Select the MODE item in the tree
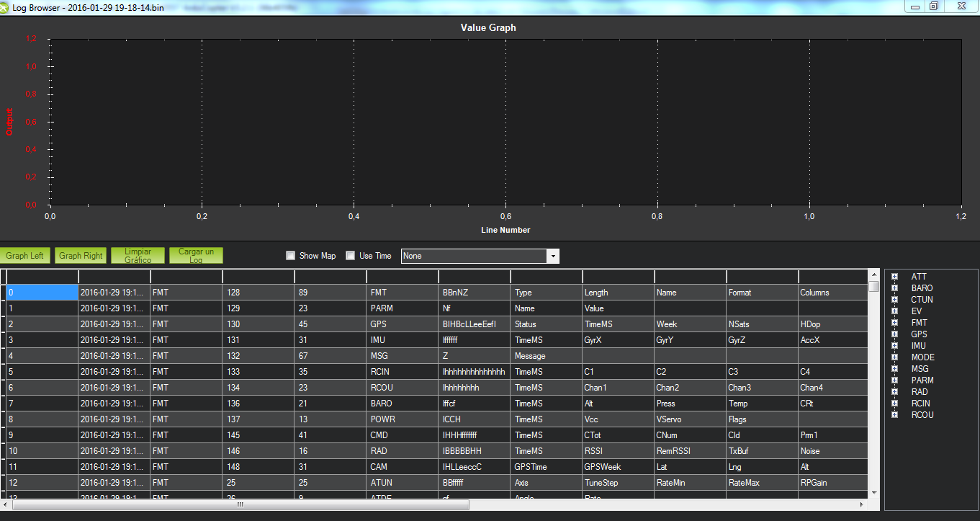Image resolution: width=980 pixels, height=521 pixels. click(x=922, y=357)
